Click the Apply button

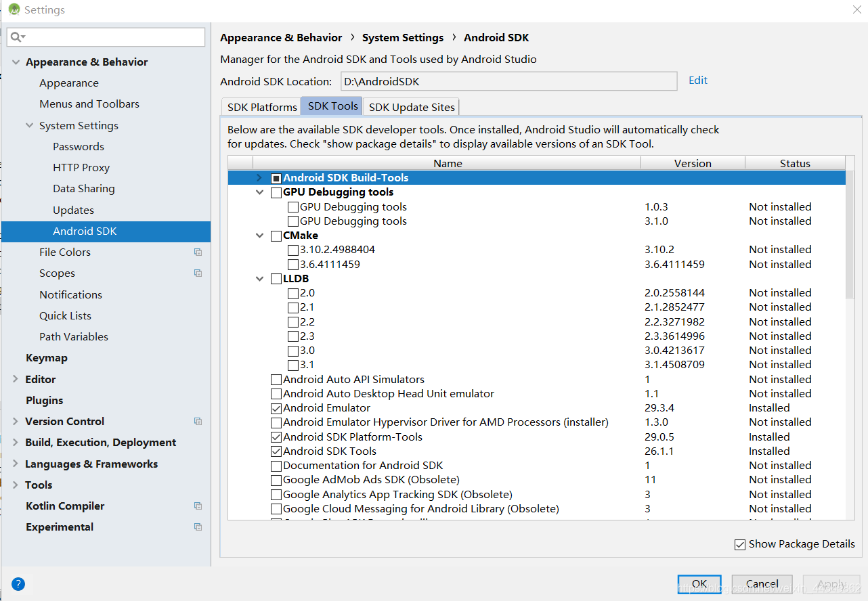pos(831,584)
